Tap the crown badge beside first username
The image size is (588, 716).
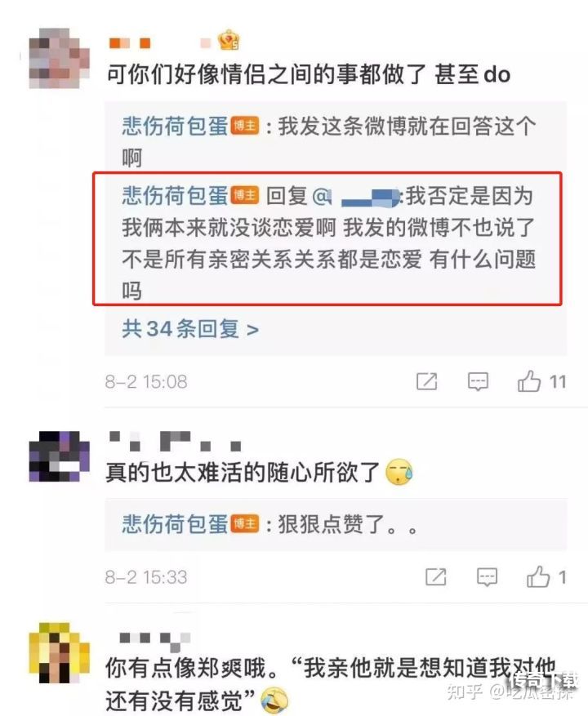(x=229, y=40)
